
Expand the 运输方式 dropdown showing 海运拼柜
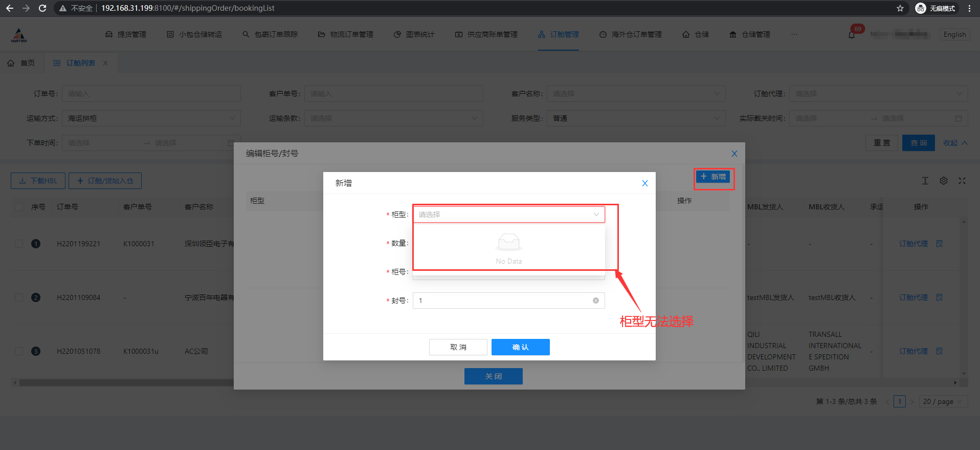[x=151, y=118]
